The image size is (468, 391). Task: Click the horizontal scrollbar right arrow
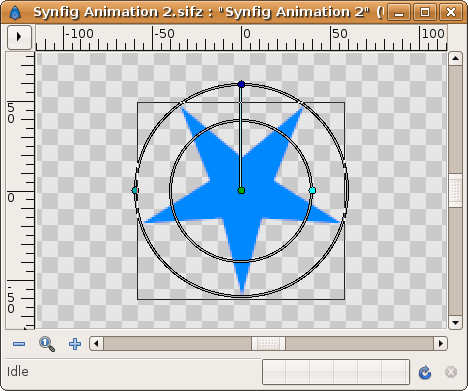point(441,343)
